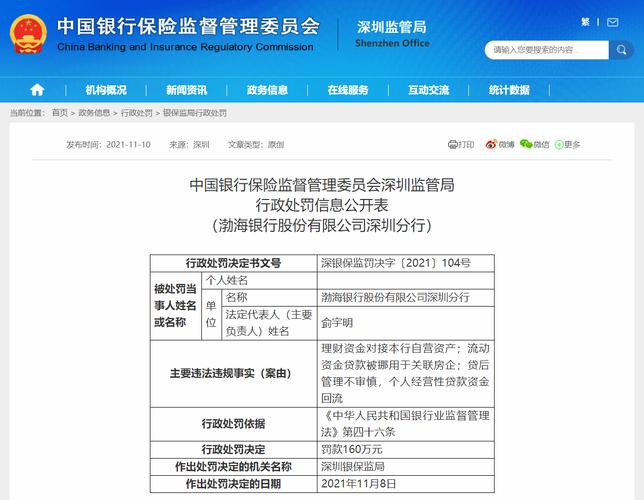Share via Weibo 微博 icon
The image size is (644, 500).
point(500,144)
